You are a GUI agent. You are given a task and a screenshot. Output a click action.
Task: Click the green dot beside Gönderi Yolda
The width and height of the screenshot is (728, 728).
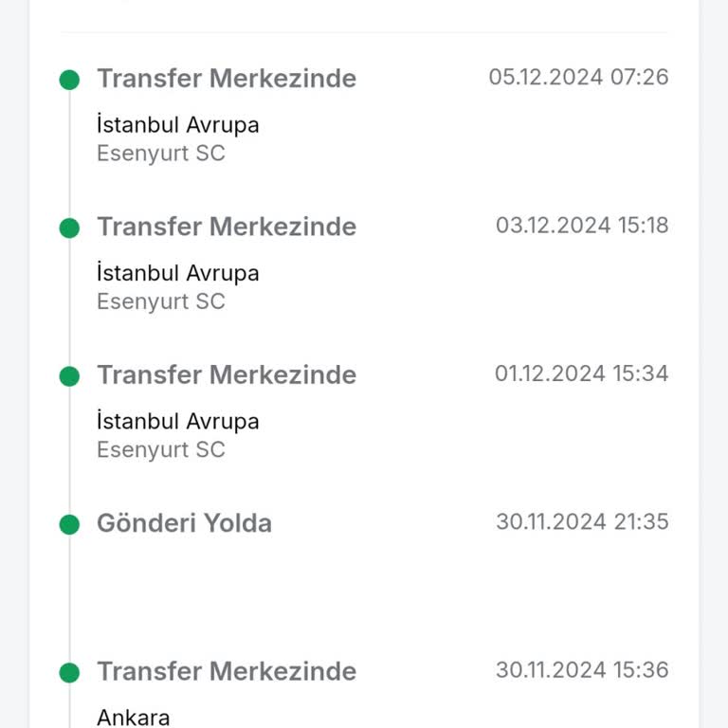pyautogui.click(x=69, y=524)
